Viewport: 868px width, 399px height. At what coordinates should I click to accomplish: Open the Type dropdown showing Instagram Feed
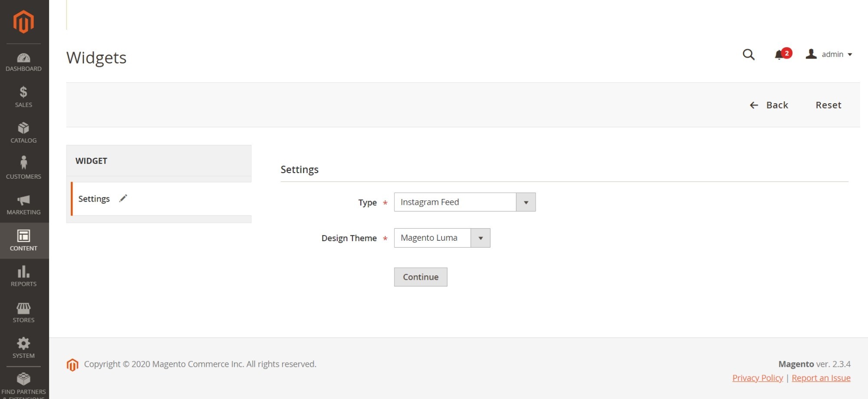464,202
